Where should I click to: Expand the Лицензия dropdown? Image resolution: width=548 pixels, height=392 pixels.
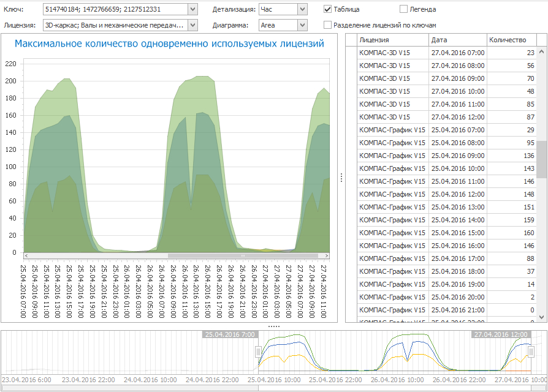[192, 25]
